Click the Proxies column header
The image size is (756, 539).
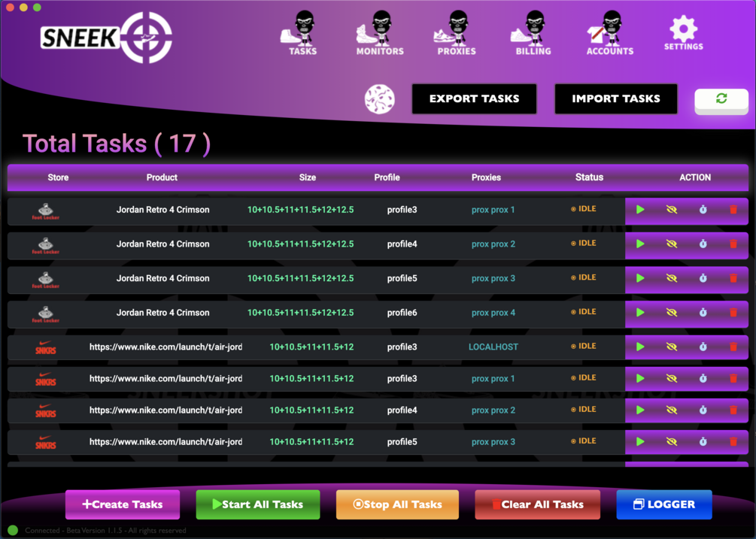[486, 177]
